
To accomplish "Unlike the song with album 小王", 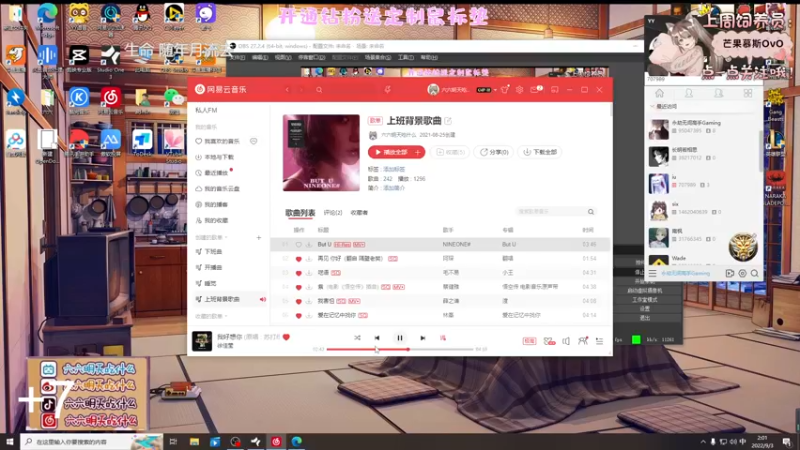I will pyautogui.click(x=298, y=273).
